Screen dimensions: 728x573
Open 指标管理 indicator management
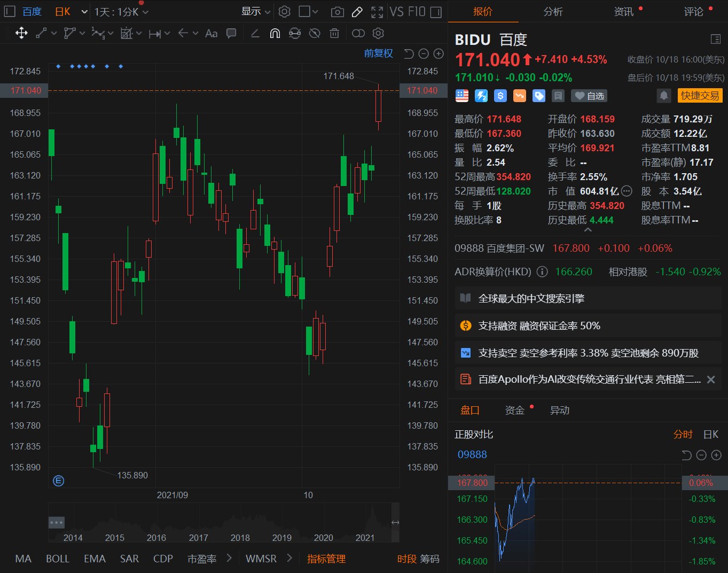(x=326, y=559)
